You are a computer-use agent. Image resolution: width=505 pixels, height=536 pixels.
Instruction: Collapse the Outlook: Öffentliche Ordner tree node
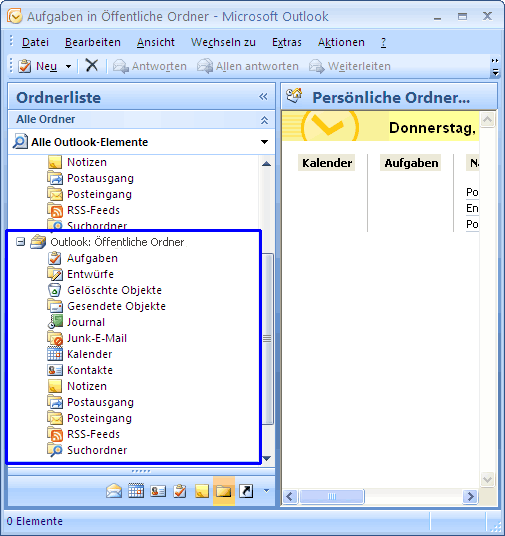[x=21, y=242]
